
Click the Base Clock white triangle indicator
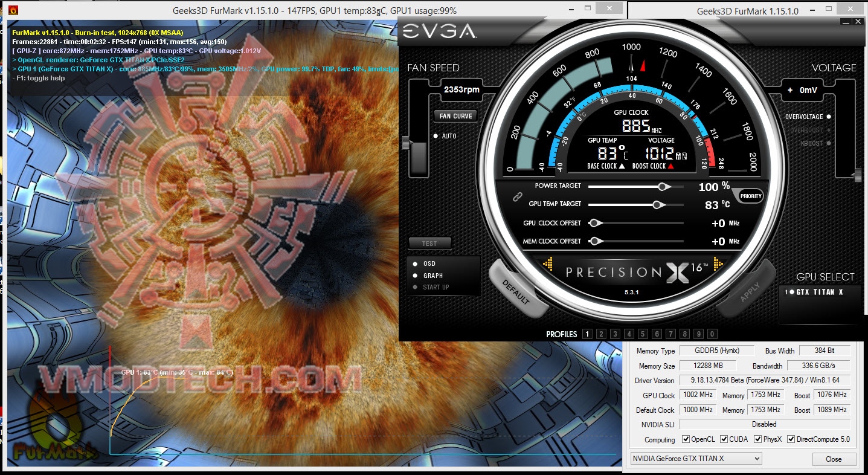(x=622, y=166)
